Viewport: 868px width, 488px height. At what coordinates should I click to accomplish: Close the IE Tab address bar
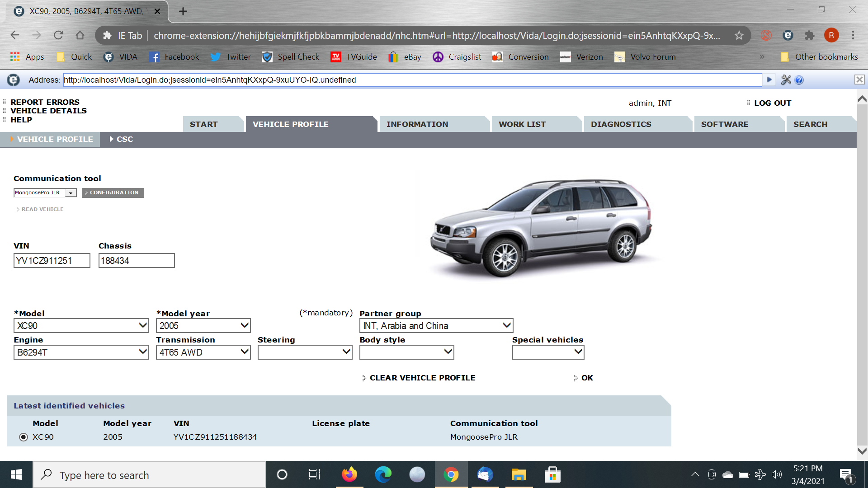click(859, 80)
